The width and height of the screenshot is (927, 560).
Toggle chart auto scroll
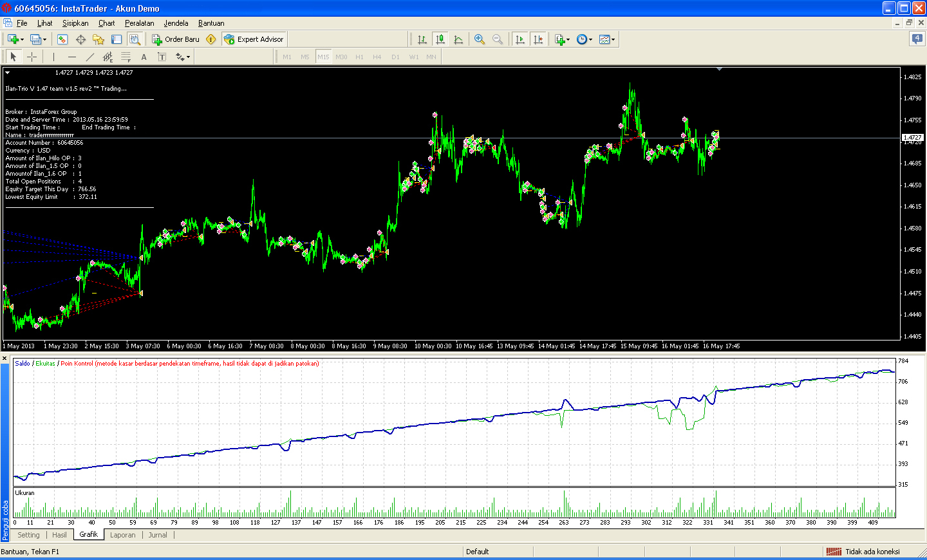click(x=520, y=39)
